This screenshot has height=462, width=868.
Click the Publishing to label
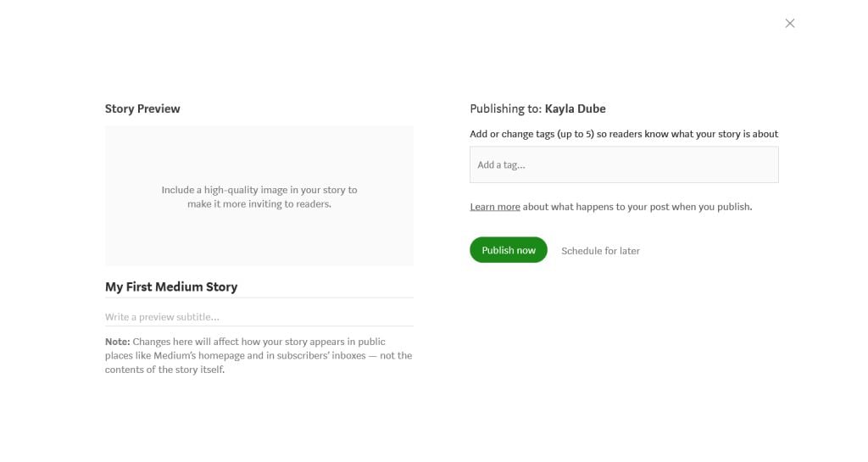pyautogui.click(x=505, y=109)
